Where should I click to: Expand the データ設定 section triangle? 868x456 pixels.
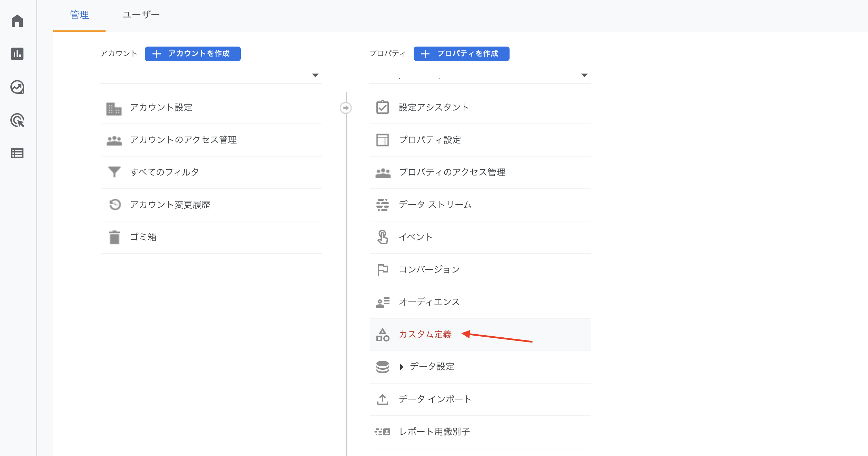[x=401, y=367]
